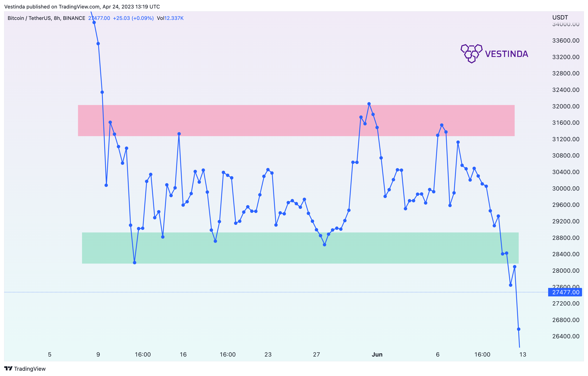Click the Vestinda hexagon logo icon
This screenshot has width=588, height=376.
(471, 54)
